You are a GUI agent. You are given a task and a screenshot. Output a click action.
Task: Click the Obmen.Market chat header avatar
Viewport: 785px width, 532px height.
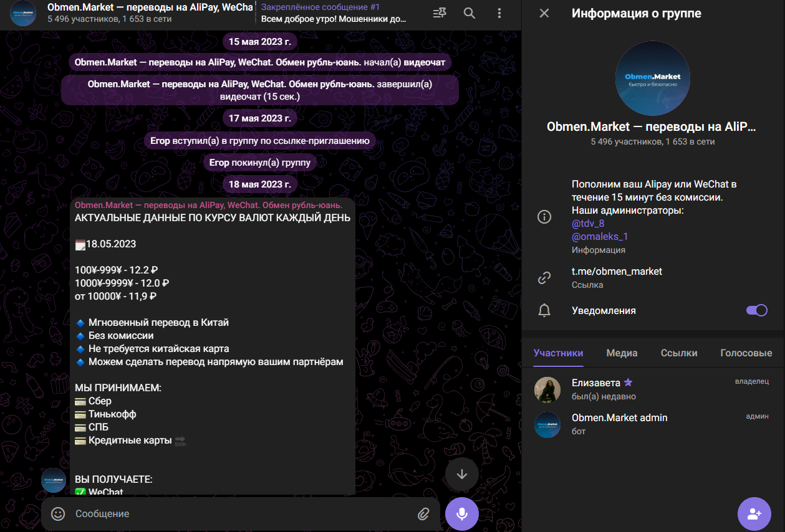tap(23, 13)
